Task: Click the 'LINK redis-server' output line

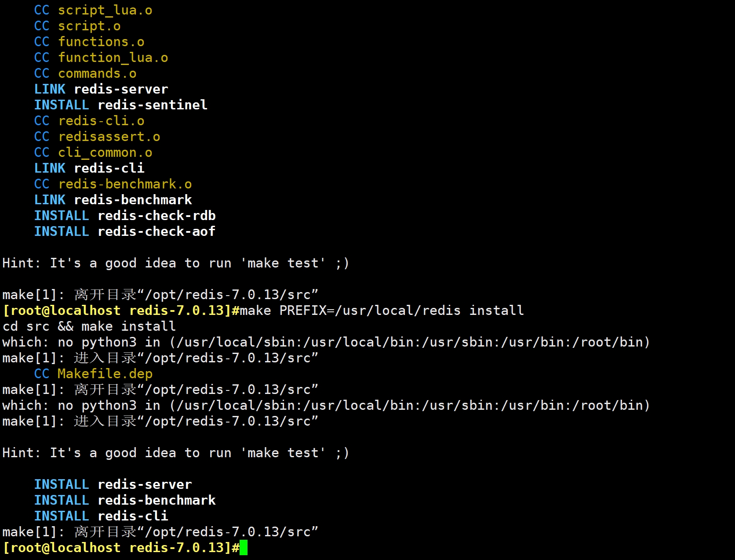Action: coord(101,89)
